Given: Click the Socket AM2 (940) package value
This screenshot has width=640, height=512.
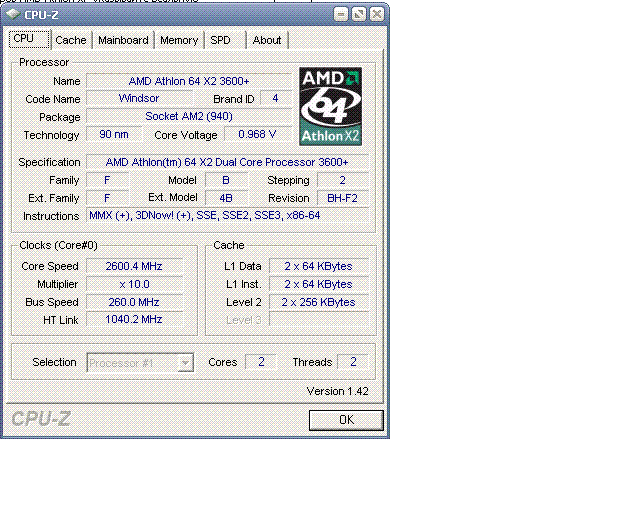Looking at the screenshot, I should [189, 116].
